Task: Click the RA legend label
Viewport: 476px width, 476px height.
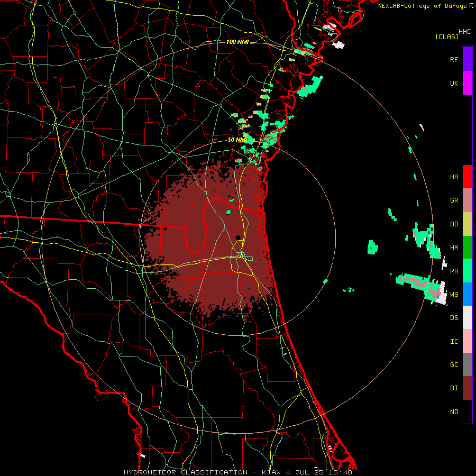Action: (x=454, y=271)
